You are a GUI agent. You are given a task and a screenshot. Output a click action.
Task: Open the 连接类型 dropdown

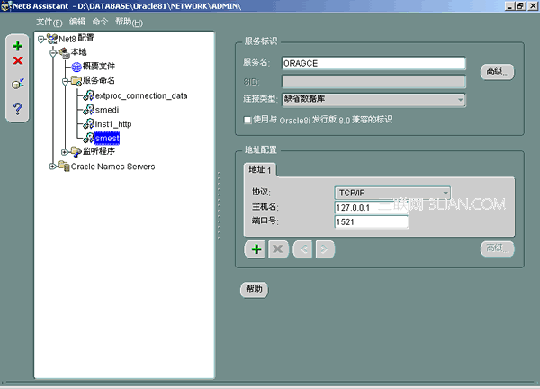(460, 100)
